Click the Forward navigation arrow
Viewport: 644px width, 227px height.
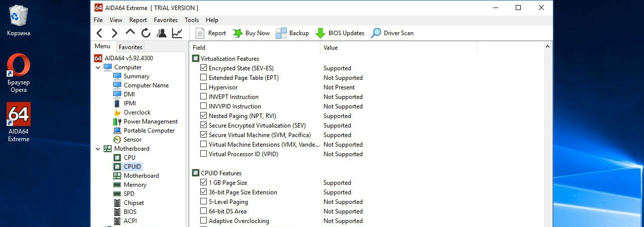(x=115, y=33)
